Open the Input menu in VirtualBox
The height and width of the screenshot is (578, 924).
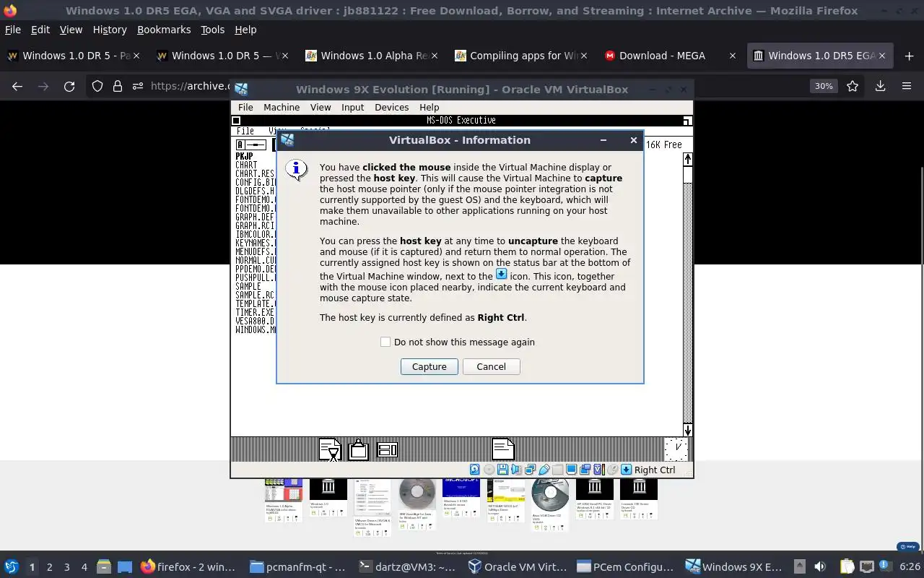pyautogui.click(x=352, y=107)
